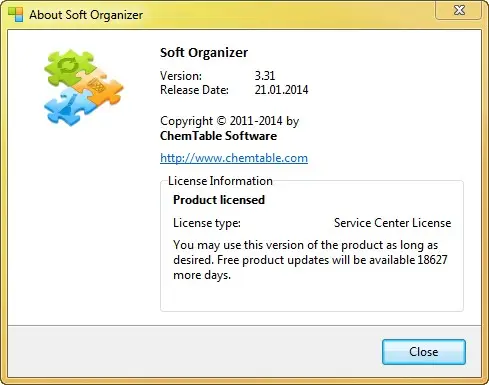Click the version number 3.31
This screenshot has width=489, height=385.
tap(265, 76)
